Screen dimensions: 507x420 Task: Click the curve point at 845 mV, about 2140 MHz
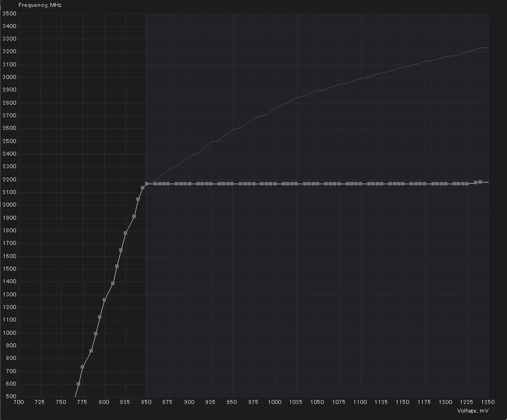click(143, 187)
